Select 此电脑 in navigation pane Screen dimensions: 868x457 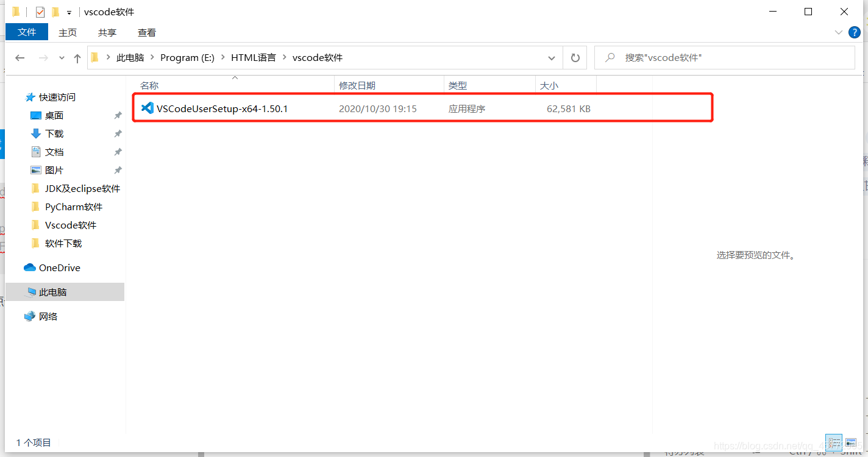[65, 292]
